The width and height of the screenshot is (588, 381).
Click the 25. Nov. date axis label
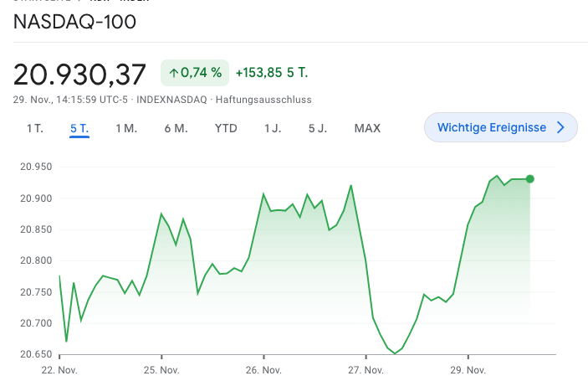coord(161,369)
